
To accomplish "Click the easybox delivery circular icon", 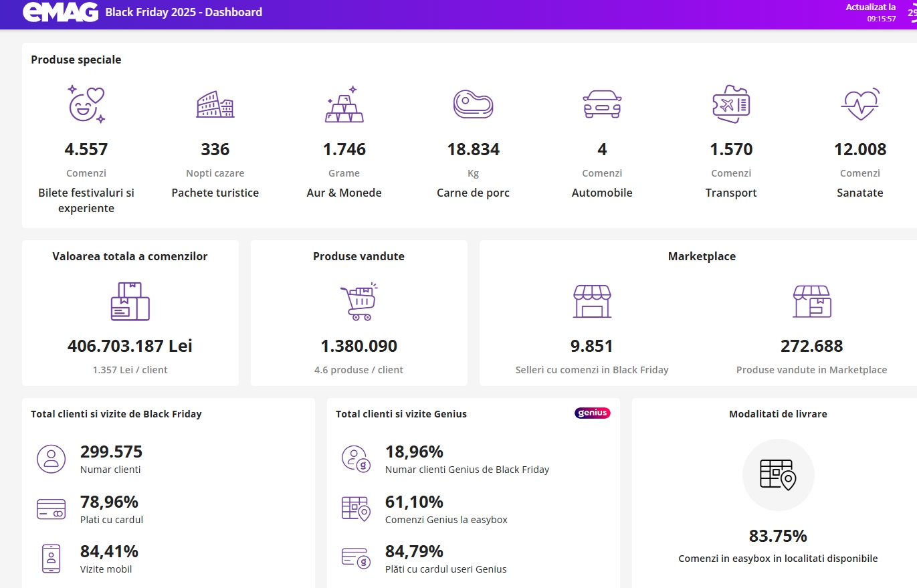I will click(778, 474).
